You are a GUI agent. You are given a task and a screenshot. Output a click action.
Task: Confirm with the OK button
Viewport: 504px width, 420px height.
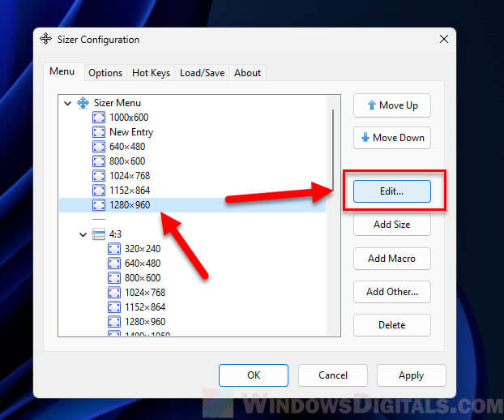coord(254,375)
